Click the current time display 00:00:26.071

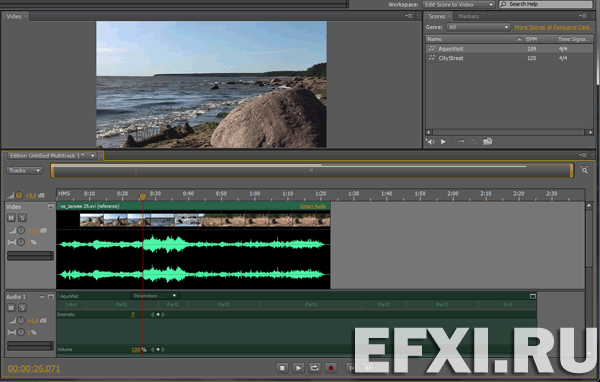(x=34, y=369)
